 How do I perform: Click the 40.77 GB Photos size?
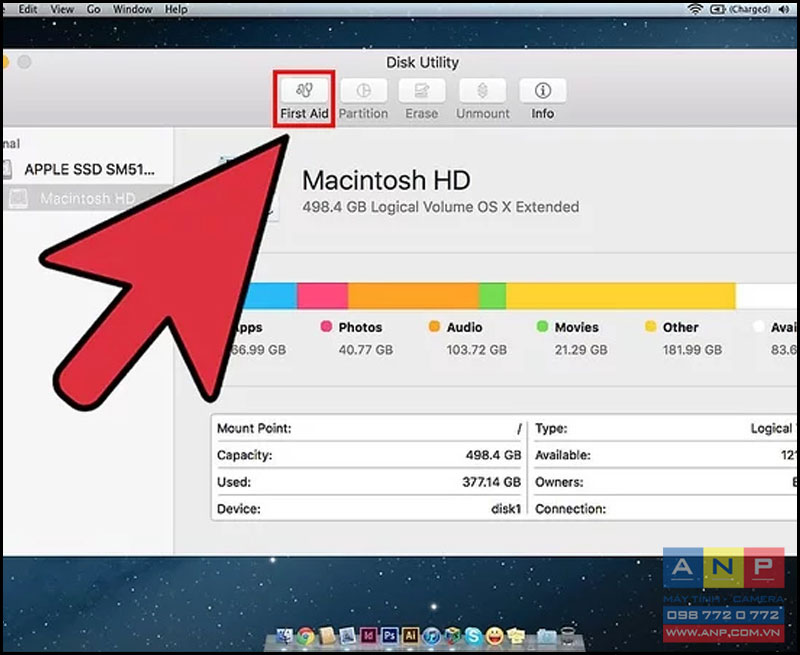pos(366,350)
